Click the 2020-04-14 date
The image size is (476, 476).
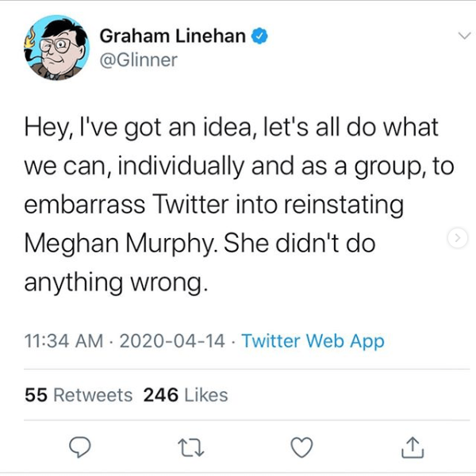(172, 341)
